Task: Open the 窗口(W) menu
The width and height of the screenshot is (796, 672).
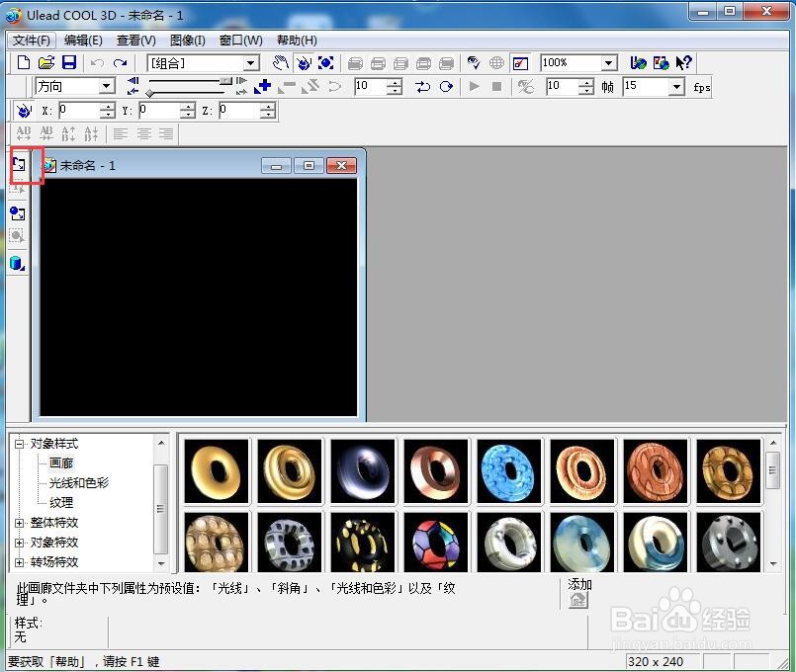Action: [x=240, y=41]
